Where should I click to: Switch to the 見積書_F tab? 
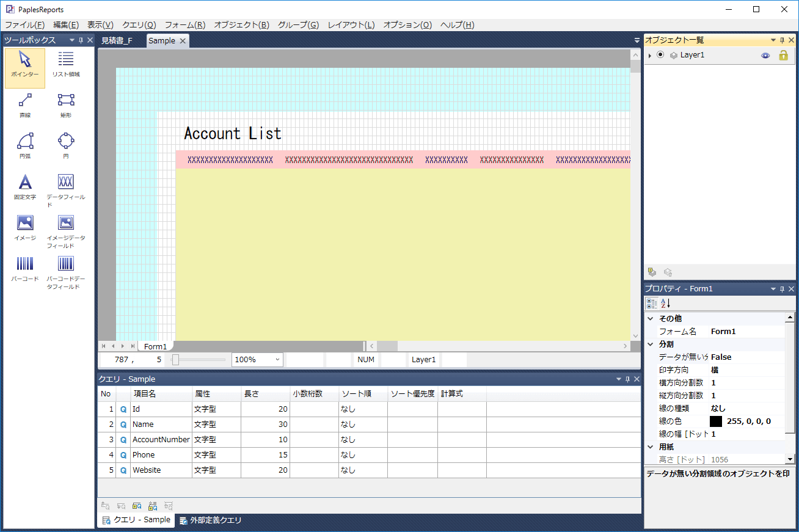click(x=117, y=41)
